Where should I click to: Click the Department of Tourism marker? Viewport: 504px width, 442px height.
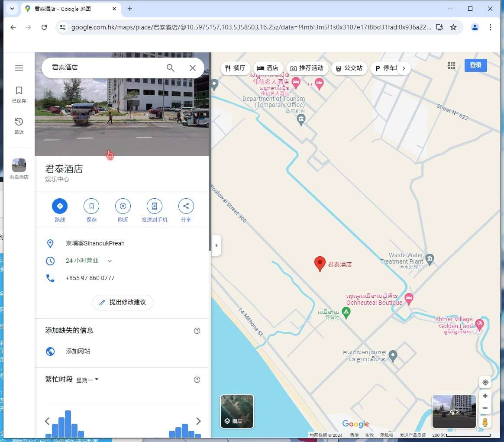pyautogui.click(x=301, y=120)
